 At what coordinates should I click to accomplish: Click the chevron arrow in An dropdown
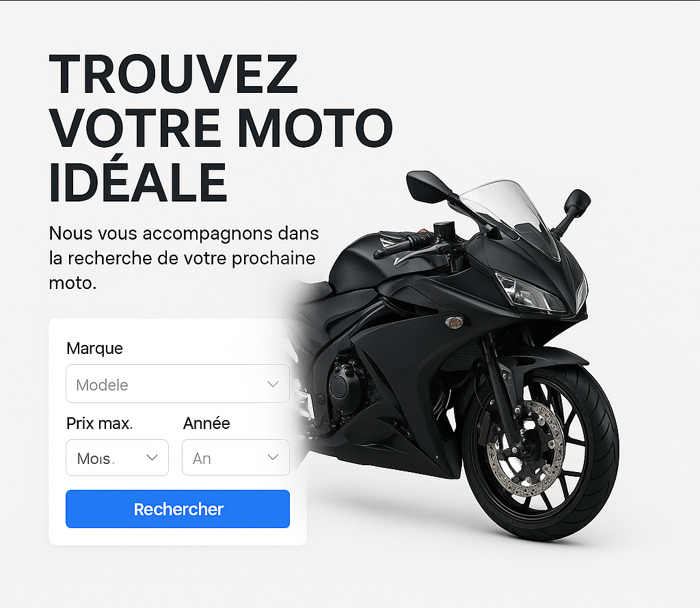(273, 457)
